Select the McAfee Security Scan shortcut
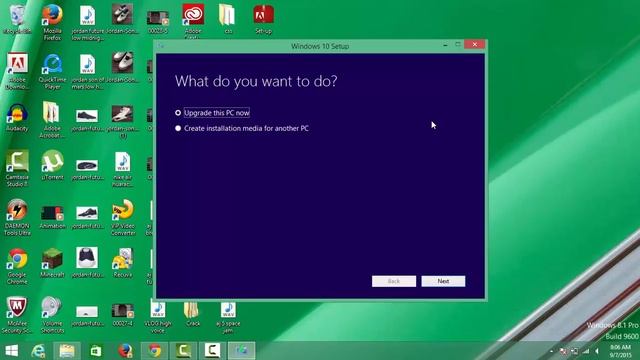 pos(17,315)
